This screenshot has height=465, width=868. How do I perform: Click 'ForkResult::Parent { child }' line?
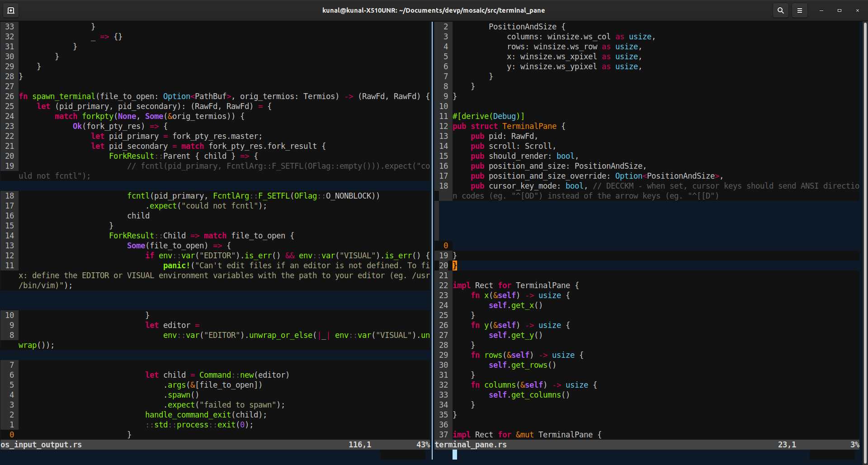point(184,156)
